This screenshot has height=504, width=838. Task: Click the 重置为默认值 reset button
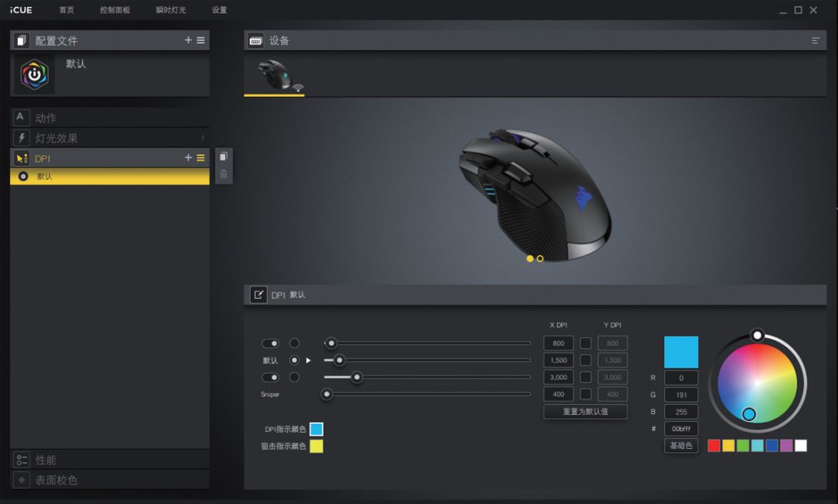tap(585, 412)
